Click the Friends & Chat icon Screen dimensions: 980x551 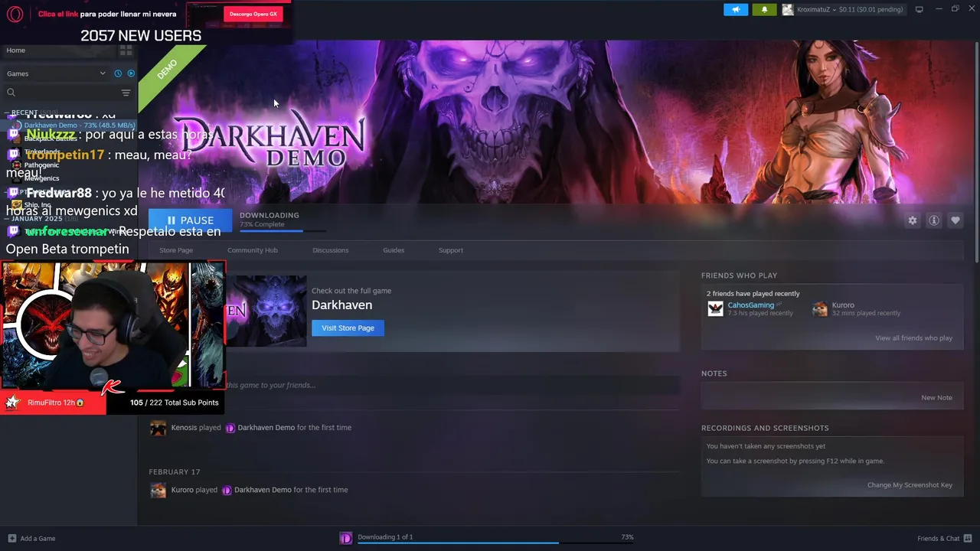[968, 538]
